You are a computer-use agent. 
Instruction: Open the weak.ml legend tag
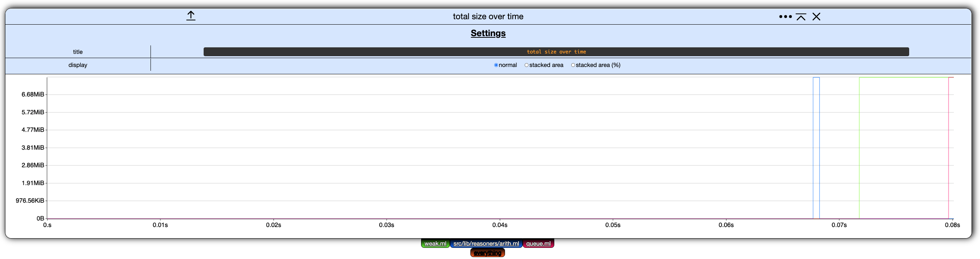pos(435,244)
